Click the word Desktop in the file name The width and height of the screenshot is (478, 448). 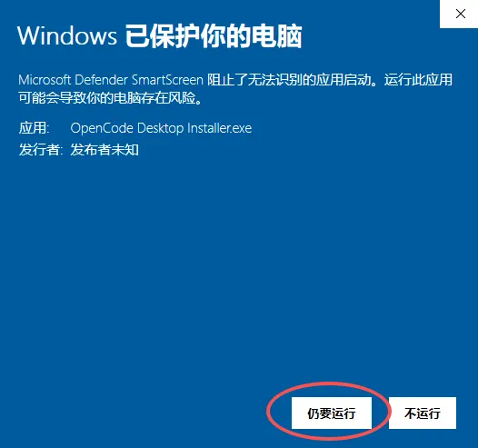(x=160, y=128)
